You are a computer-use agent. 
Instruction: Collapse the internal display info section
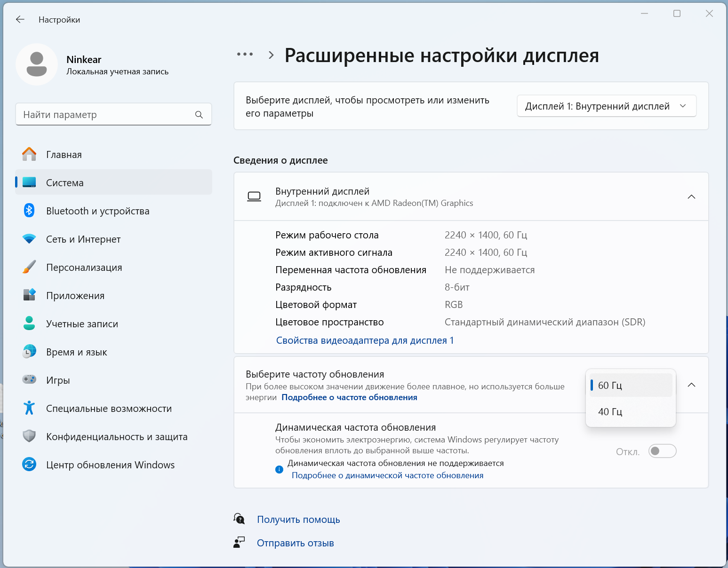(x=691, y=197)
